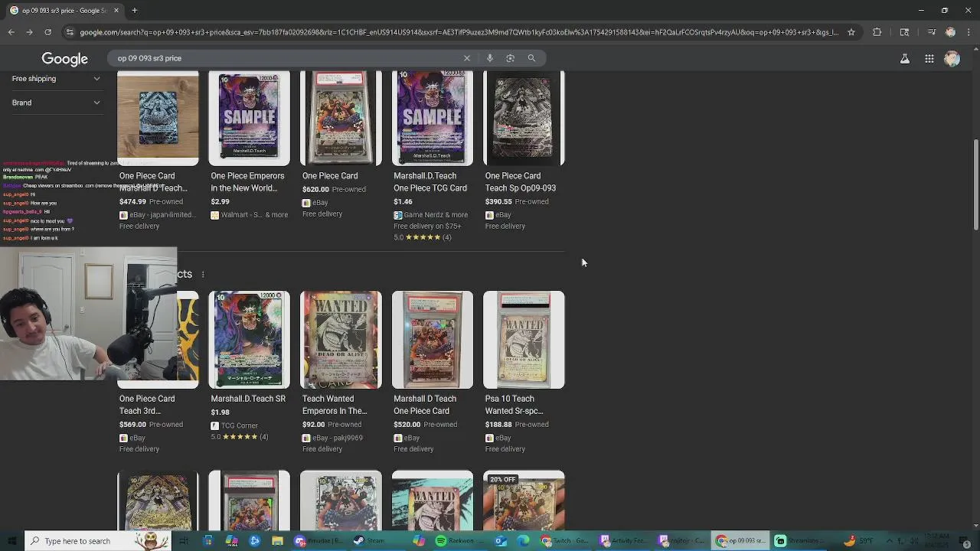Open Outlook from the taskbar
The height and width of the screenshot is (551, 980).
point(500,541)
